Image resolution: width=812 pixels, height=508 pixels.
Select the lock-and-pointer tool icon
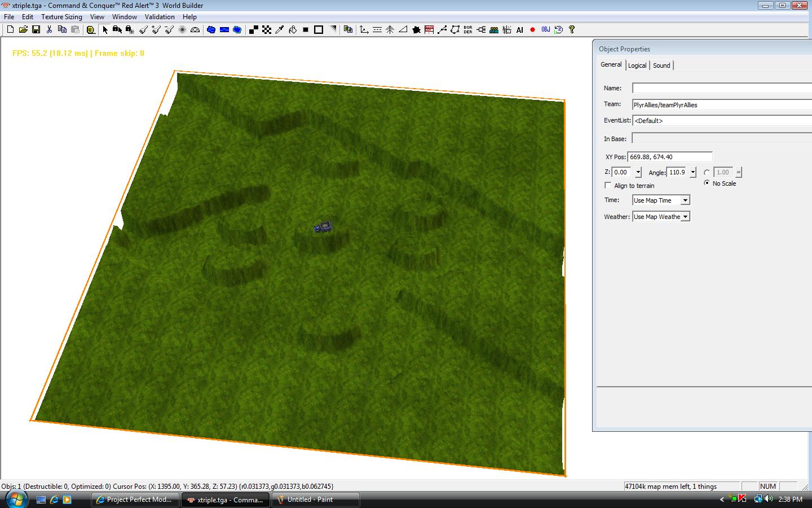pos(117,29)
